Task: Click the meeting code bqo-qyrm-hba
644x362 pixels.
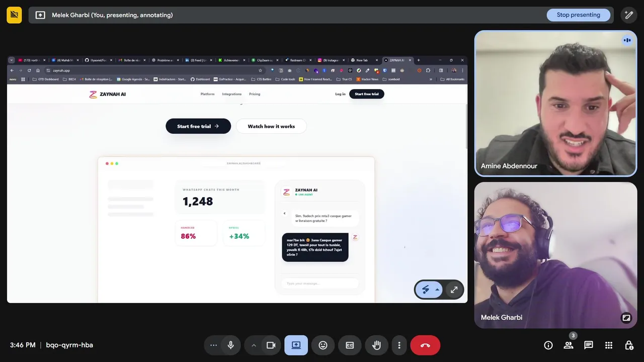Action: coord(69,345)
